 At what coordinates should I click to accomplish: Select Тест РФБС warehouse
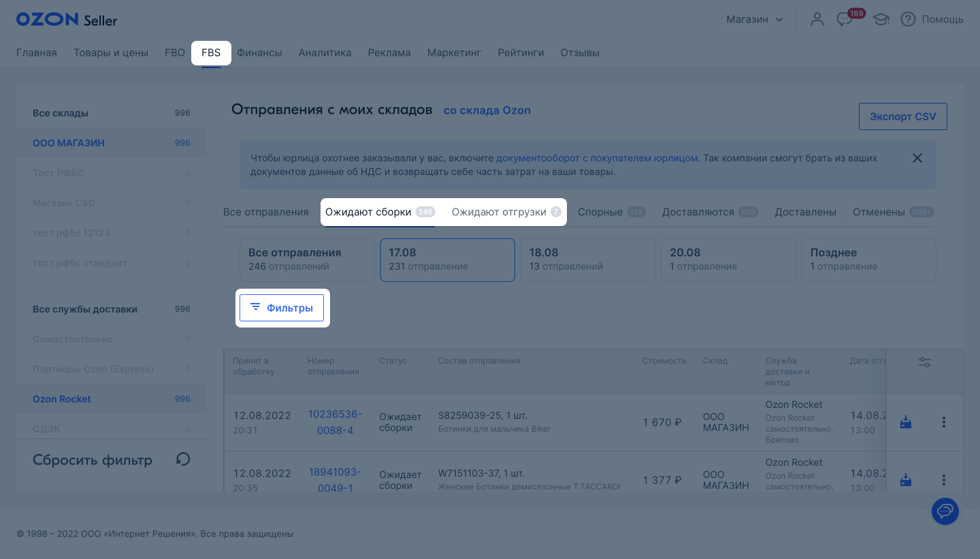tap(112, 173)
